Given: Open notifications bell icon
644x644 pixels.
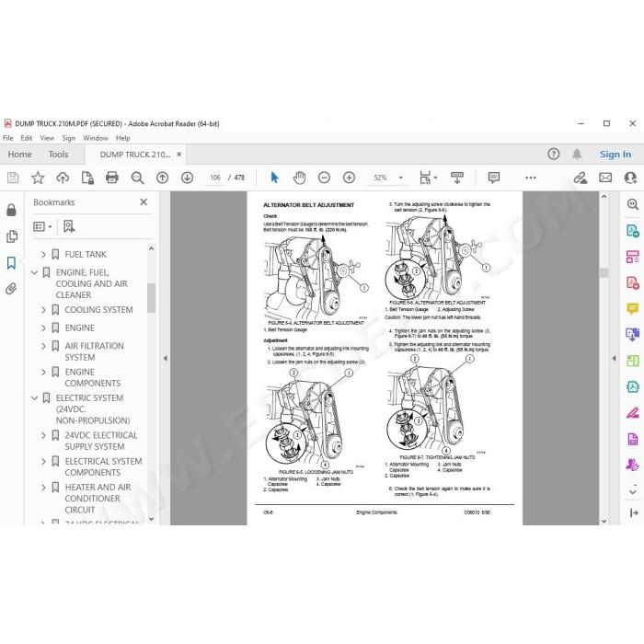Looking at the screenshot, I should tap(577, 154).
